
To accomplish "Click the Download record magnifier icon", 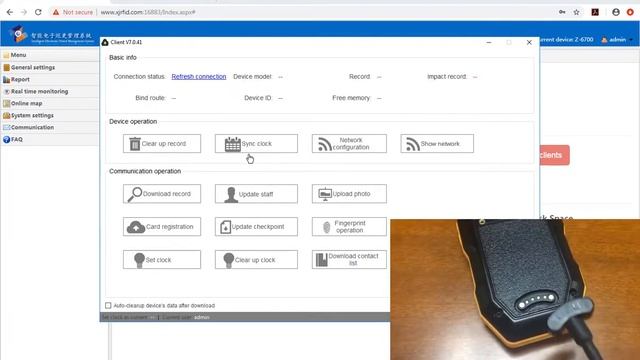I will pos(135,194).
